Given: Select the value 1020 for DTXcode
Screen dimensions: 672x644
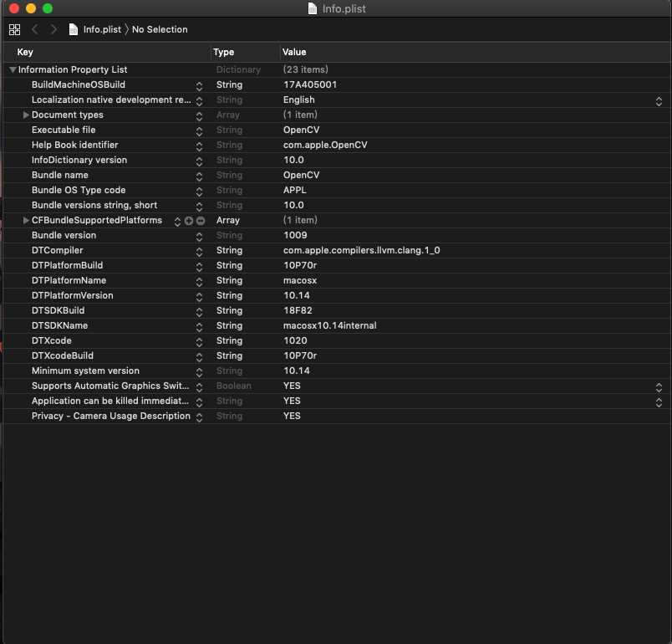Looking at the screenshot, I should [x=295, y=340].
